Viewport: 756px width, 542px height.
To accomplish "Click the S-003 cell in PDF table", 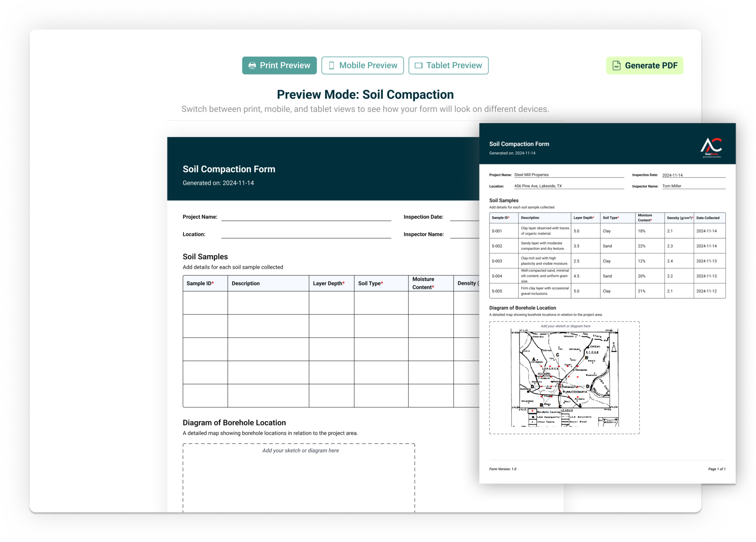I will pos(504,261).
